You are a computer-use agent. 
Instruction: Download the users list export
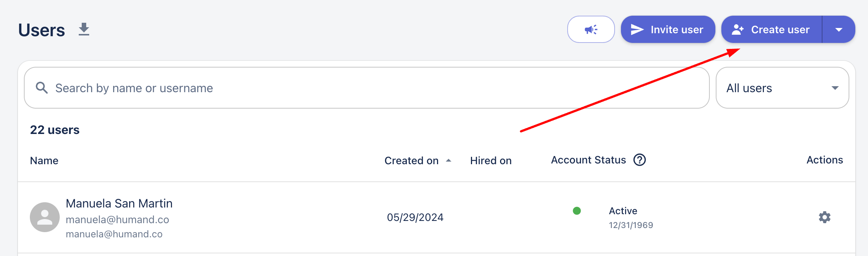[x=84, y=29]
